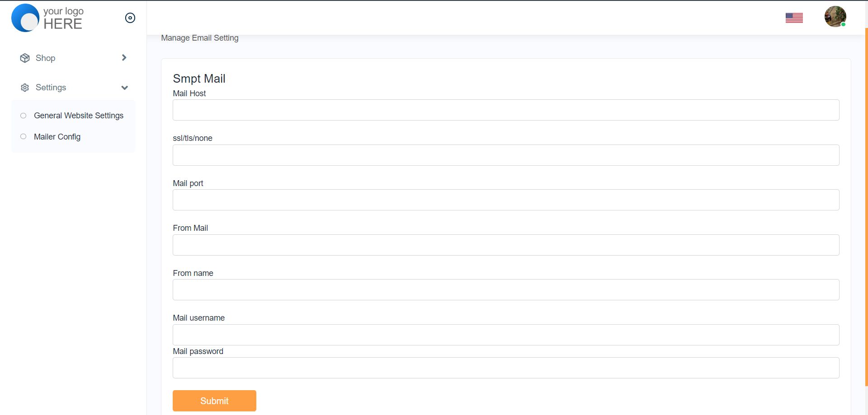Focus the From Mail field
Image resolution: width=868 pixels, height=415 pixels.
point(505,245)
